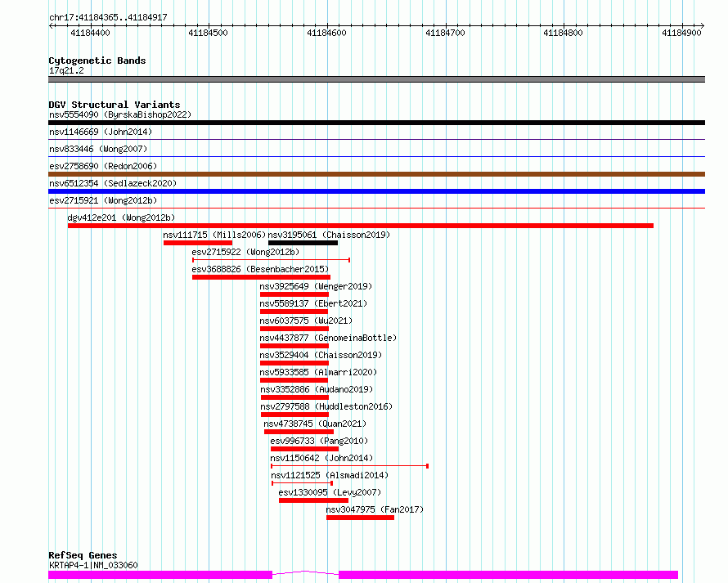The image size is (728, 583).
Task: Click nsv3047975 (Fan2017) label
Action: tap(375, 509)
